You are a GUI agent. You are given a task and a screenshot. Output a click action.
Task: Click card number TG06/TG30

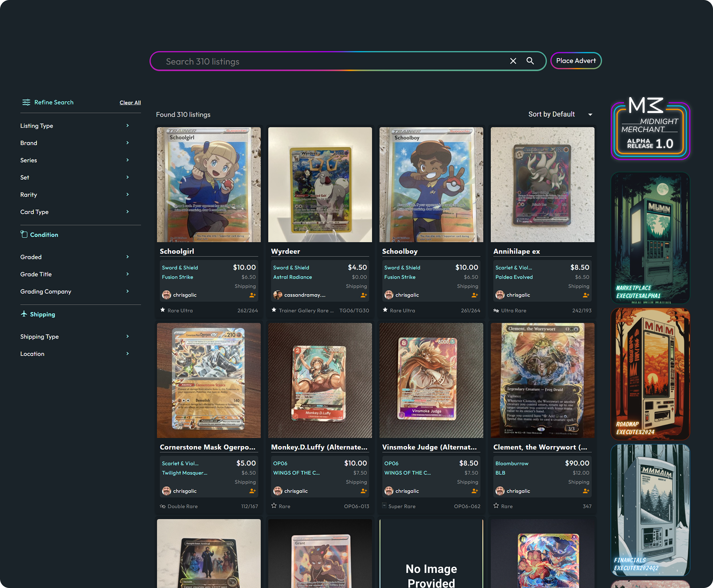click(354, 311)
